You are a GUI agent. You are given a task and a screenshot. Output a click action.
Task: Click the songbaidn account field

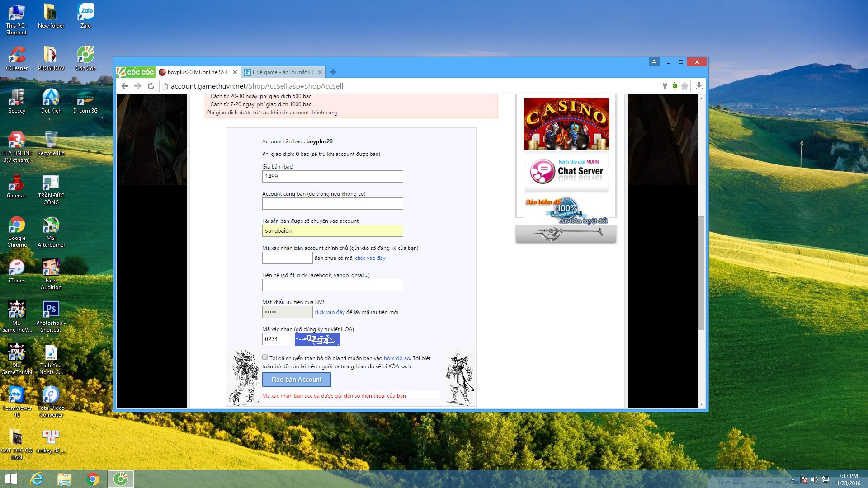click(332, 230)
